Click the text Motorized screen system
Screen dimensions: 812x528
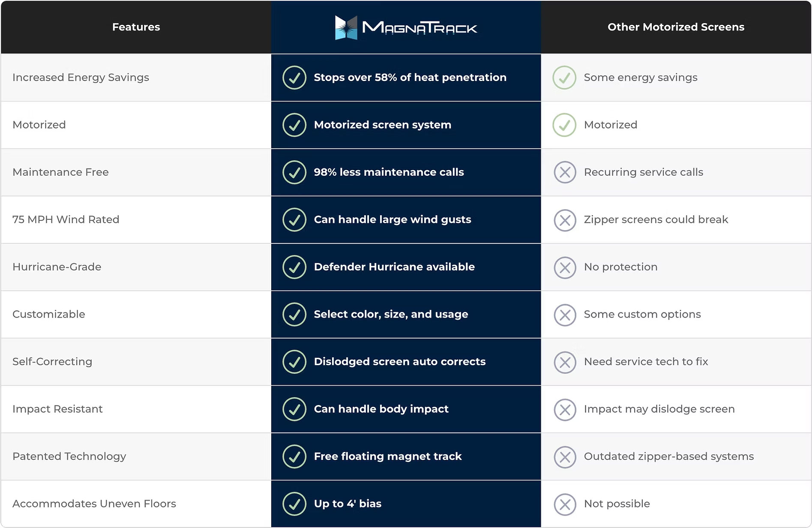point(382,125)
